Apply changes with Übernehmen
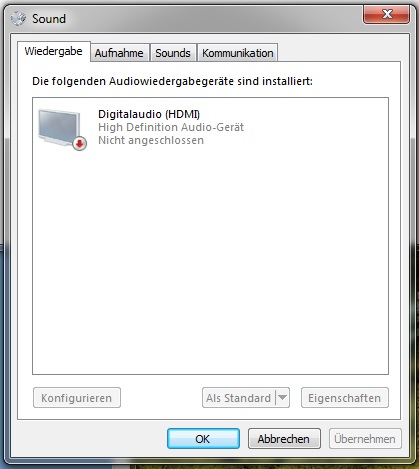The width and height of the screenshot is (419, 469). coord(365,439)
